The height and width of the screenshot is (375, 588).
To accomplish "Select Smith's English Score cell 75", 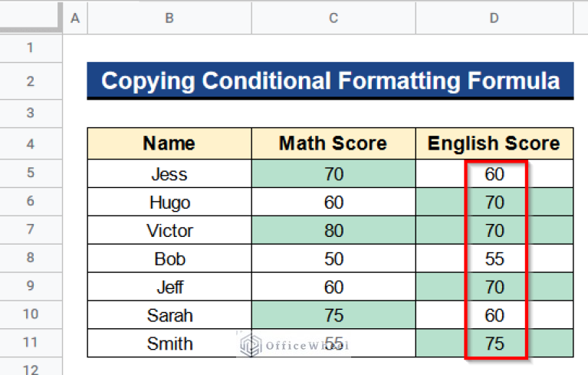I will click(x=494, y=344).
